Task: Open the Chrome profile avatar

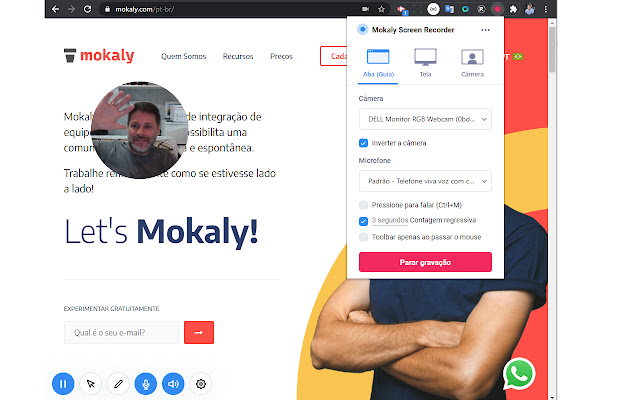Action: click(530, 9)
